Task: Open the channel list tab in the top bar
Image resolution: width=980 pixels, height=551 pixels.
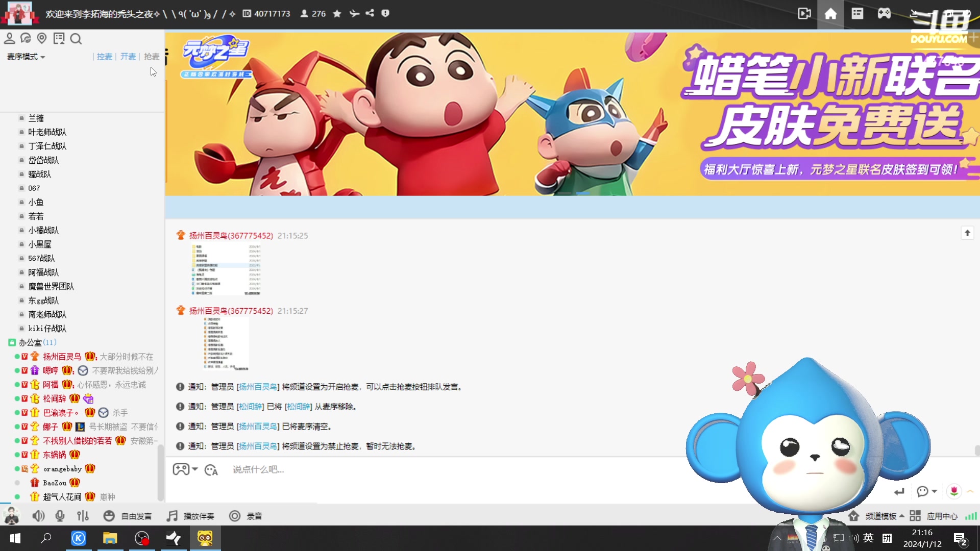Action: [x=857, y=14]
